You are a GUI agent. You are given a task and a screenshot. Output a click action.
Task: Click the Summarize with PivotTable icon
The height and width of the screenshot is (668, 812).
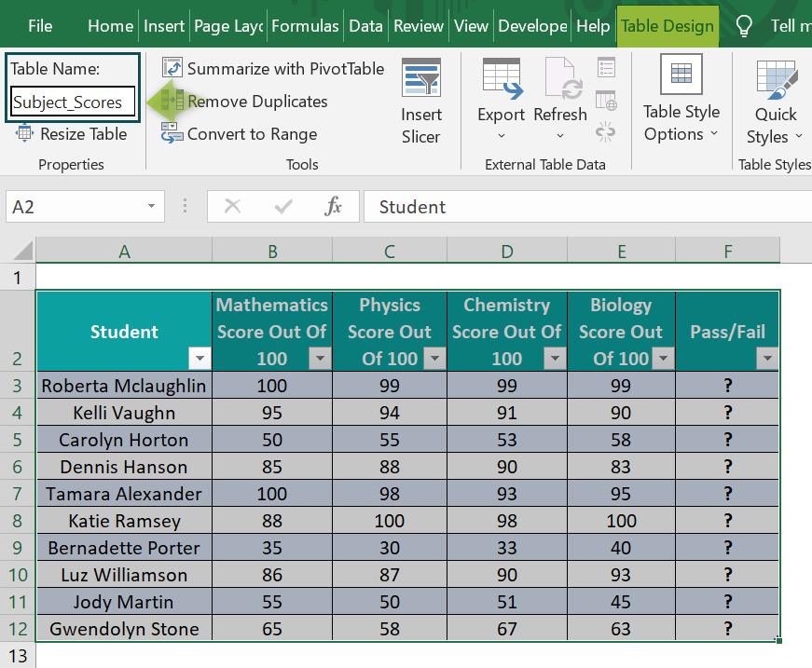tap(172, 68)
